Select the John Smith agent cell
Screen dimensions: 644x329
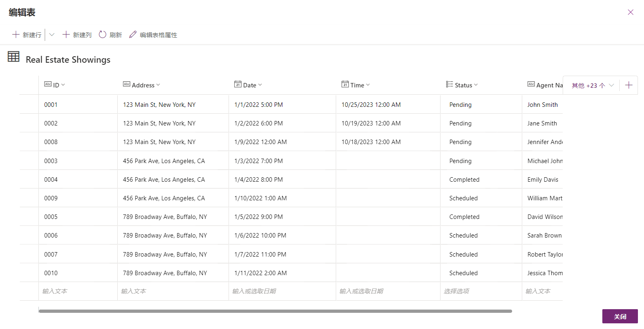[542, 104]
